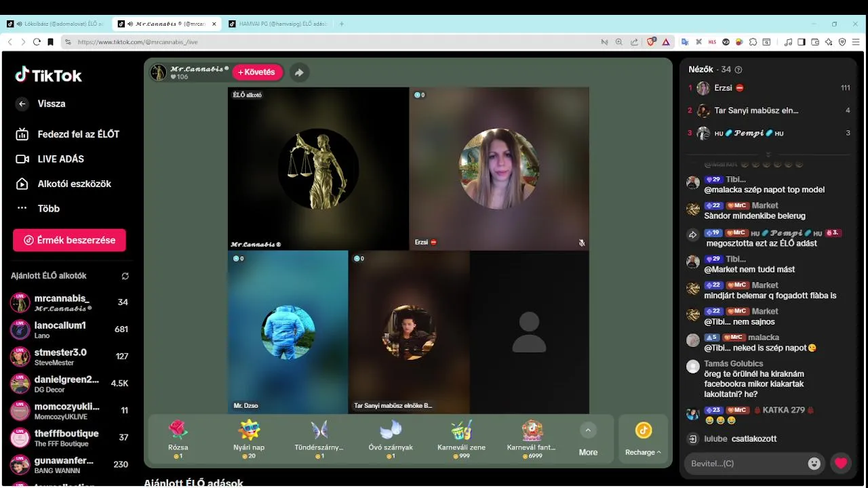Follow Mr.Cannabis with Követés button
Screen dimensions: 868x488
tap(257, 73)
